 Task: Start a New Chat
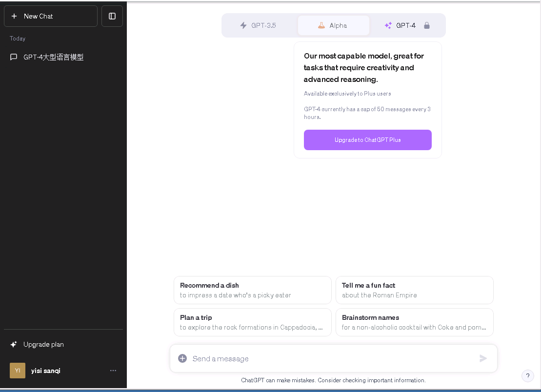coord(51,16)
